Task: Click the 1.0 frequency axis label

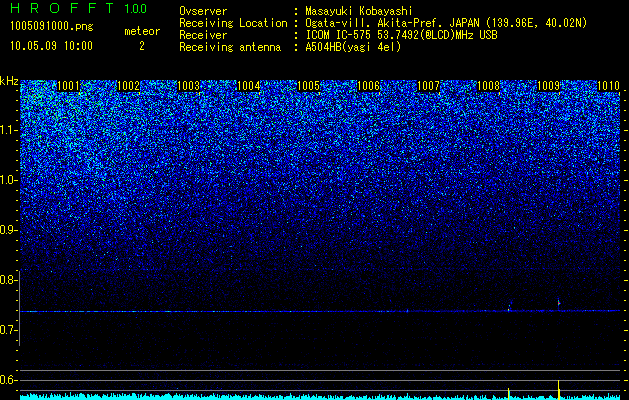Action: pyautogui.click(x=9, y=181)
